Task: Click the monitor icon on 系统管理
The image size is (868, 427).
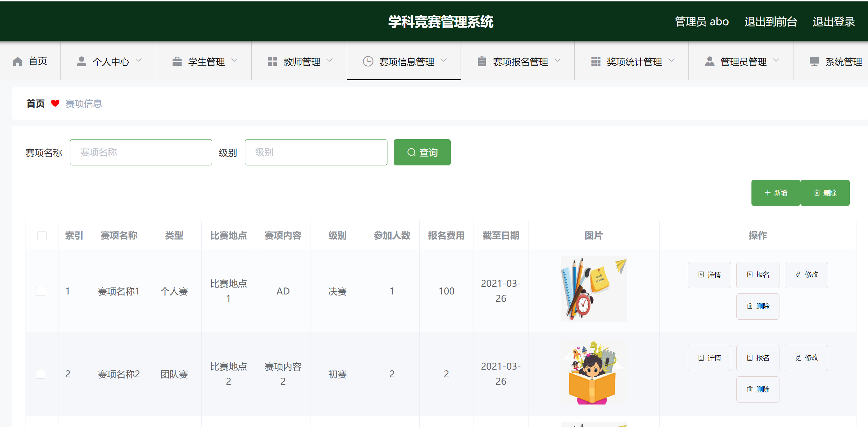Action: pos(814,61)
